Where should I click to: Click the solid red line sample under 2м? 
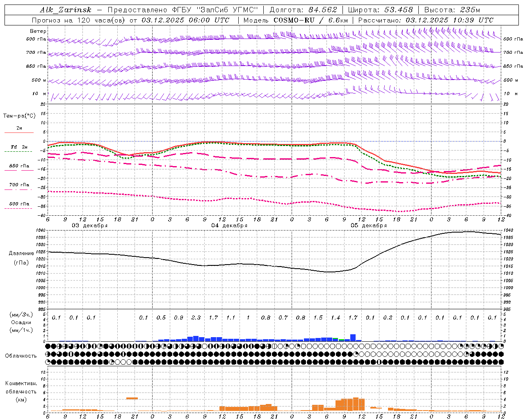tap(19, 132)
